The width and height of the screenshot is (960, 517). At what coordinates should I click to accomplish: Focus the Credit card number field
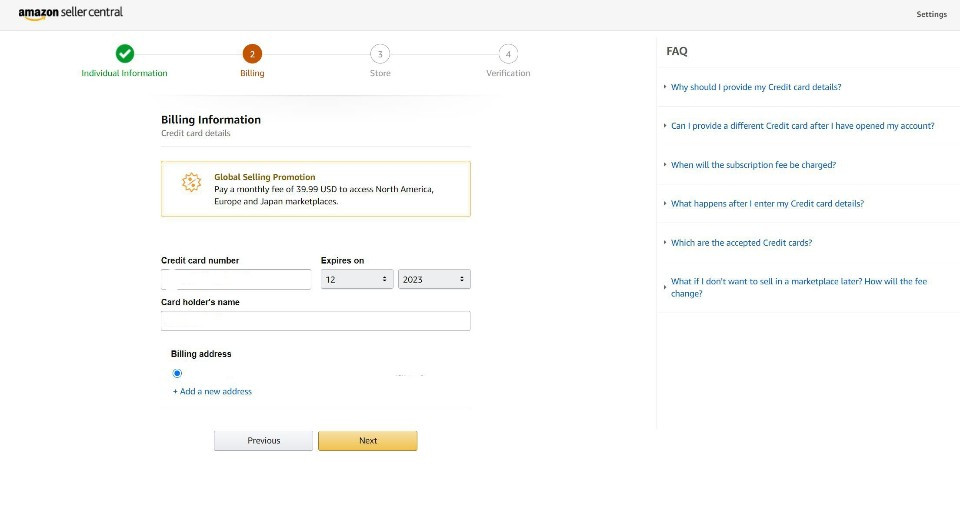(x=236, y=280)
